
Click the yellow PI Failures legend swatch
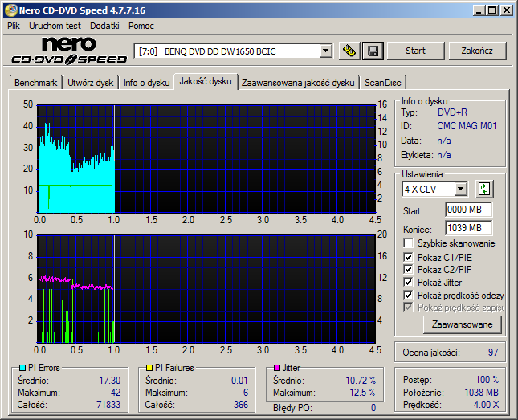click(x=149, y=368)
